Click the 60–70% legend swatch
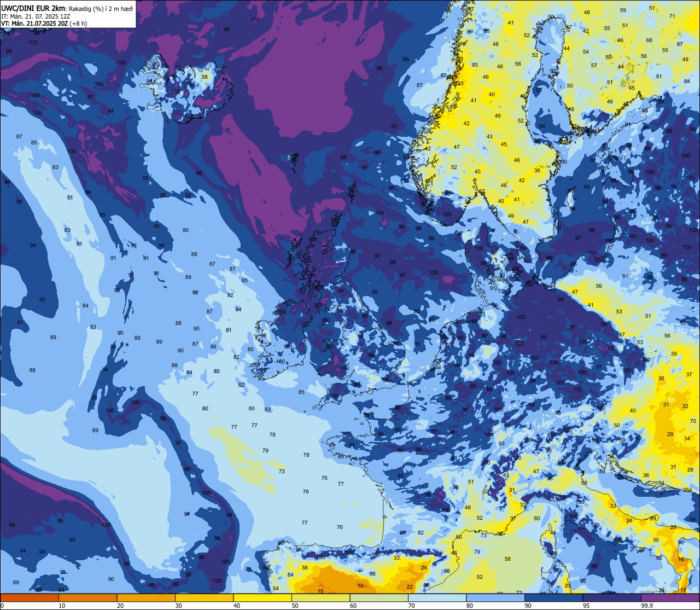Viewport: 700px width, 610px height. [x=379, y=598]
